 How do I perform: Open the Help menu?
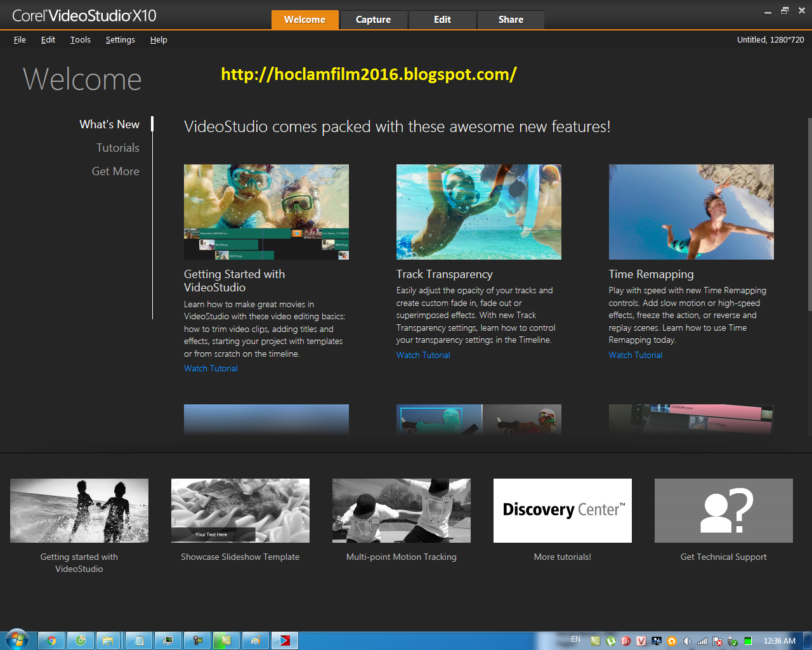(x=159, y=39)
